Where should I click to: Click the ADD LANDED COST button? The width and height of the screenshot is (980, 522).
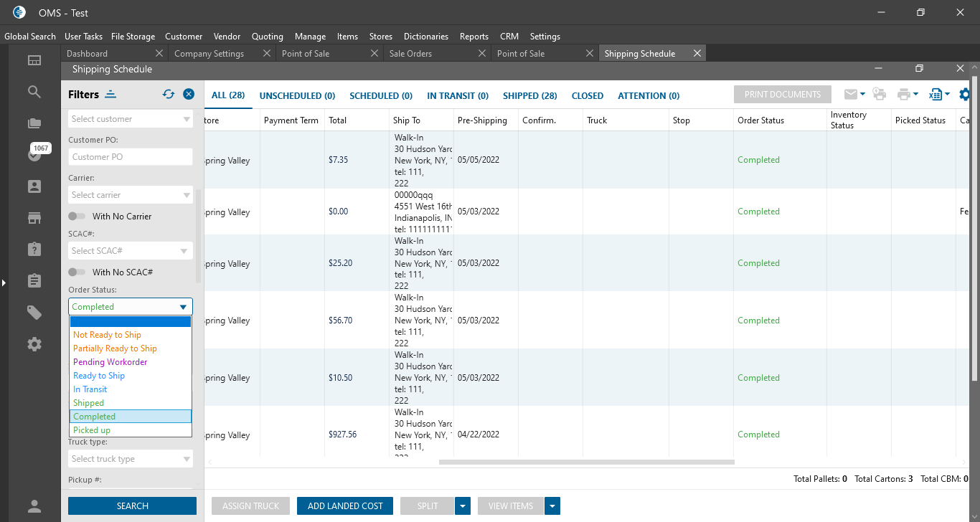pos(345,506)
